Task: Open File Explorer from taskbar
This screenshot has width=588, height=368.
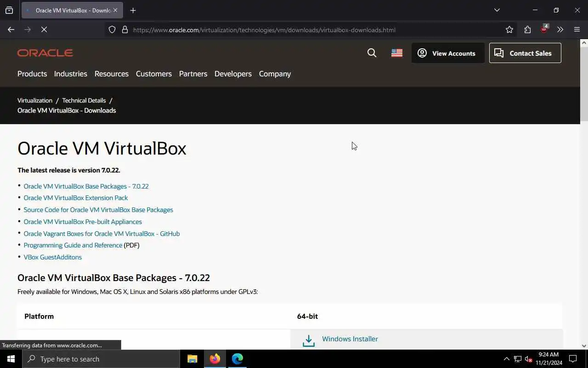Action: coord(192,359)
